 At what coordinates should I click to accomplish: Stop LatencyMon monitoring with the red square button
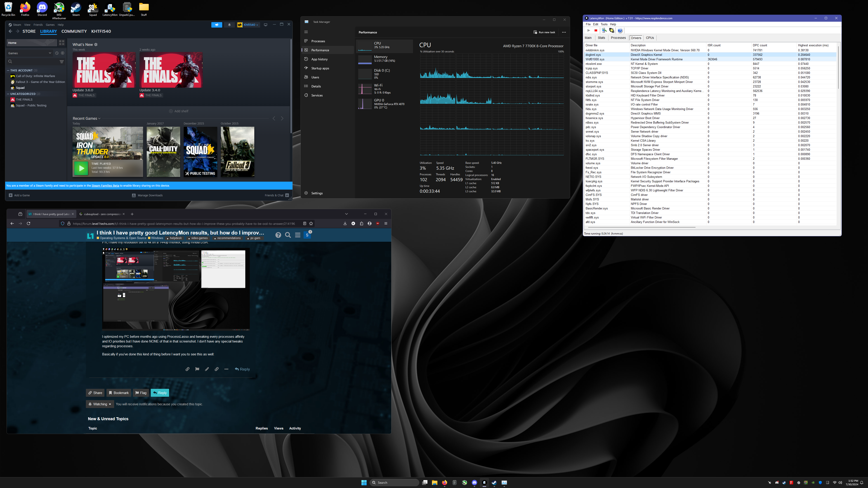pyautogui.click(x=596, y=31)
